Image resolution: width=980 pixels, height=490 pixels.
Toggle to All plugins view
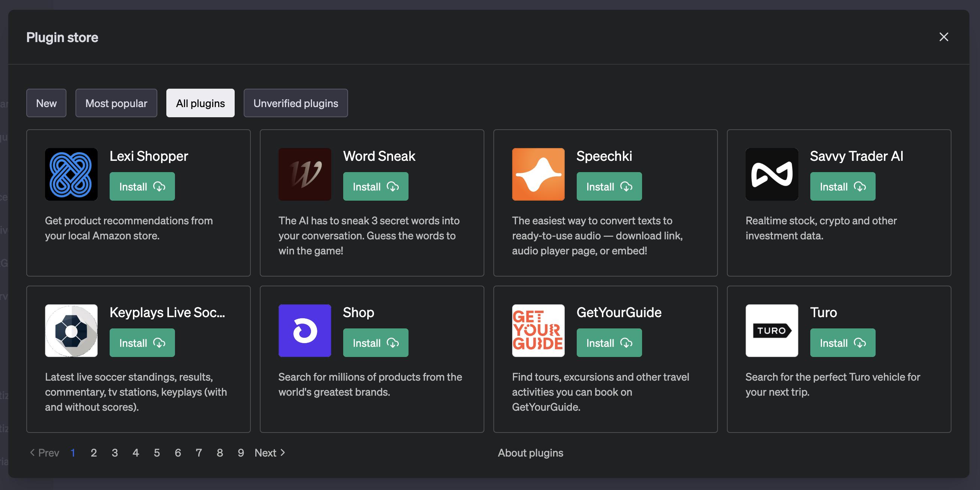[x=201, y=103]
